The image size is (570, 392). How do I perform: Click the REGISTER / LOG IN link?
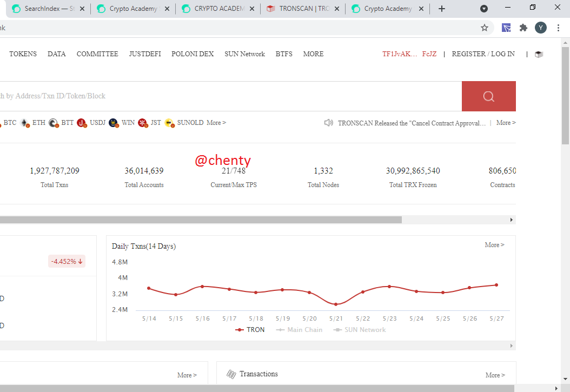coord(483,54)
